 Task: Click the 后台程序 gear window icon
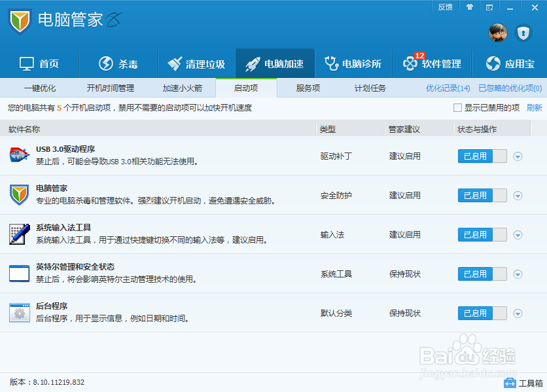point(20,312)
